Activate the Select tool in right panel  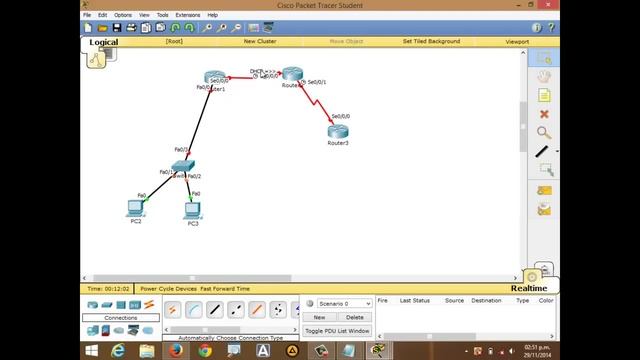click(544, 58)
